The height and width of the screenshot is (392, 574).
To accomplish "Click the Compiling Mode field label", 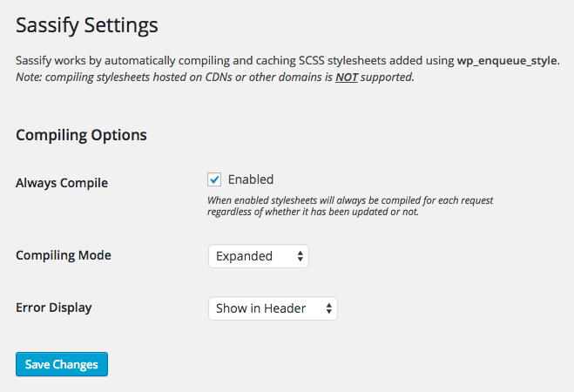I will pyautogui.click(x=64, y=256).
